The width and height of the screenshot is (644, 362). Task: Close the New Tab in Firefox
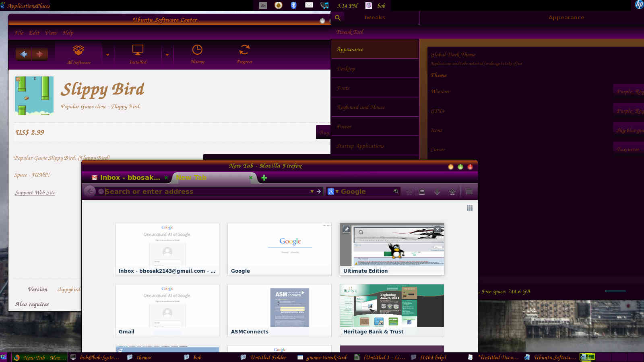point(250,177)
